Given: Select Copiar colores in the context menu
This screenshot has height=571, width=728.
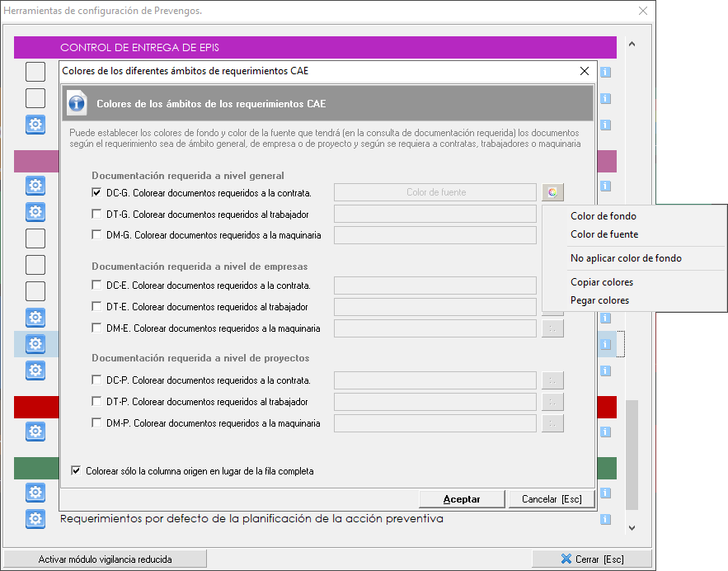Looking at the screenshot, I should pos(601,282).
